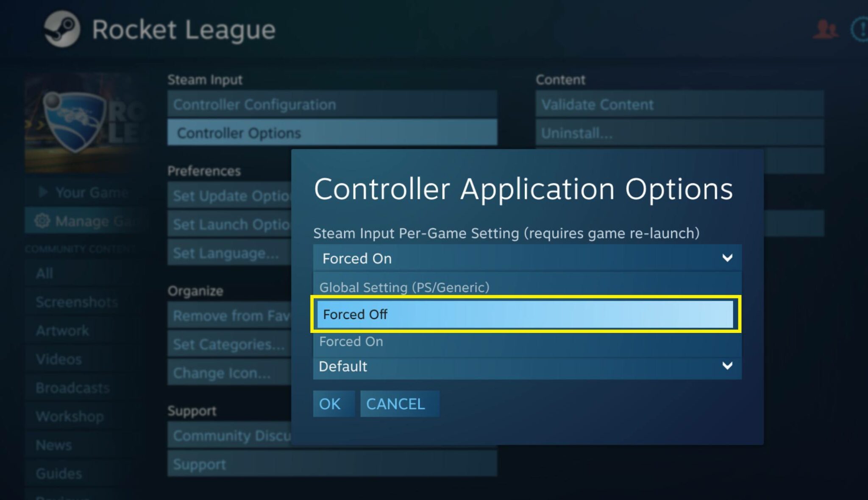Click the Manage Game gear icon
Image resolution: width=868 pixels, height=500 pixels.
[x=42, y=221]
